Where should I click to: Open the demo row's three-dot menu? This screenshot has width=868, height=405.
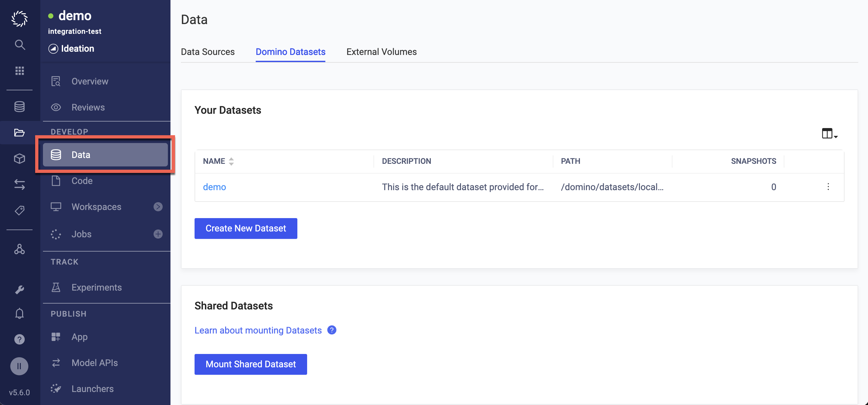coord(828,187)
